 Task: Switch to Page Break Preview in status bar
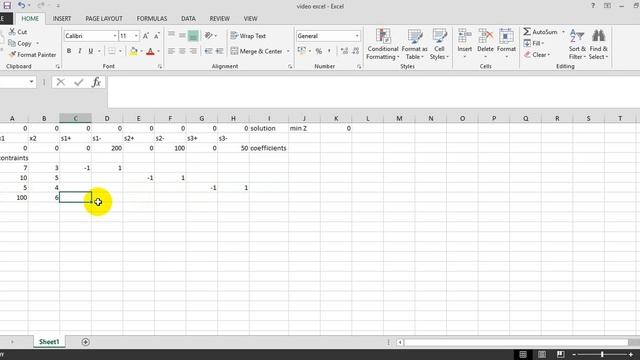point(560,354)
